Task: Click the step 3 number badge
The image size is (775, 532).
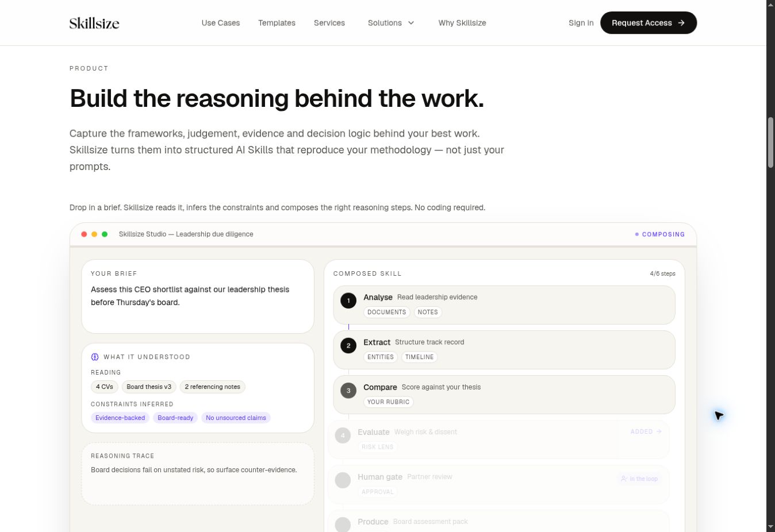Action: click(x=348, y=391)
